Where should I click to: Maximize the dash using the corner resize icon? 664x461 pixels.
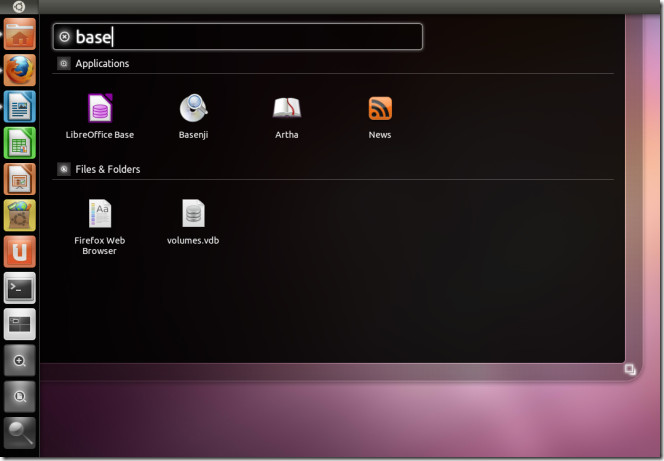coord(629,369)
